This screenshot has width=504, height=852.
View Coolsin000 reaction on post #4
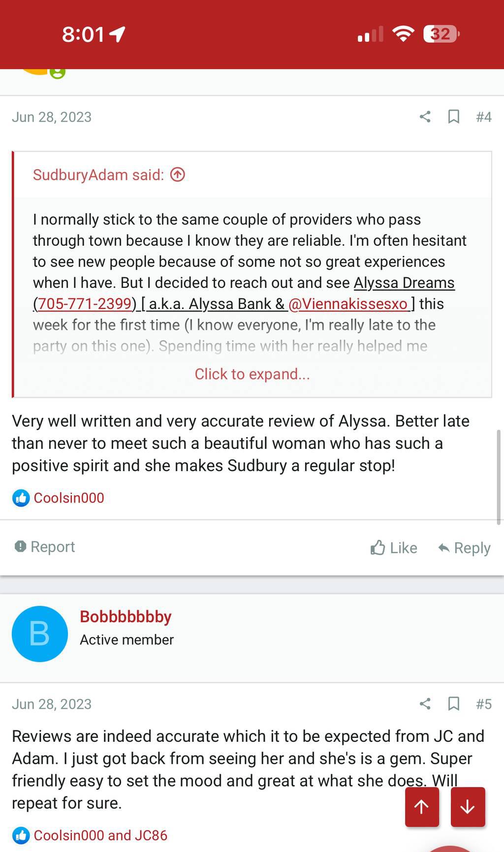[68, 498]
